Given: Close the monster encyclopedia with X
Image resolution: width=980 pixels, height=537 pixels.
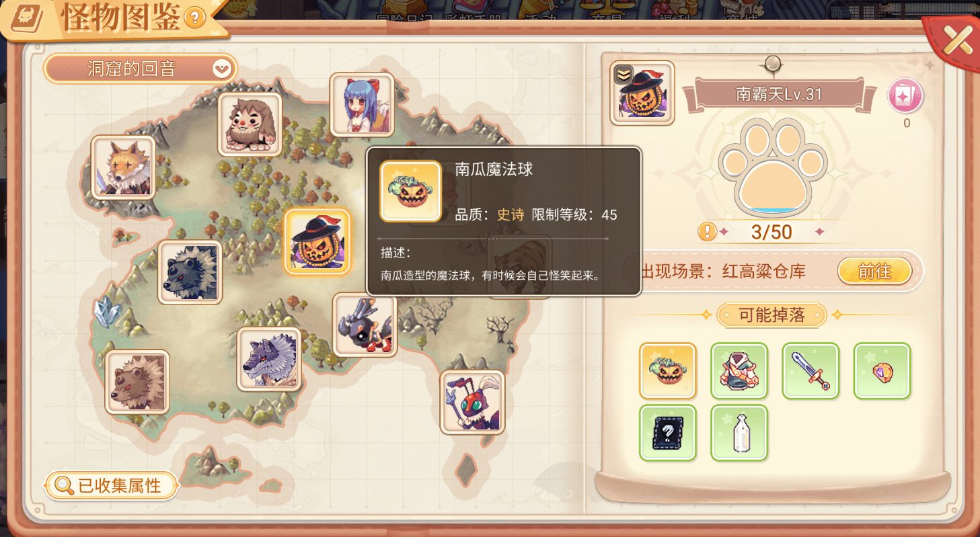Looking at the screenshot, I should coord(956,40).
